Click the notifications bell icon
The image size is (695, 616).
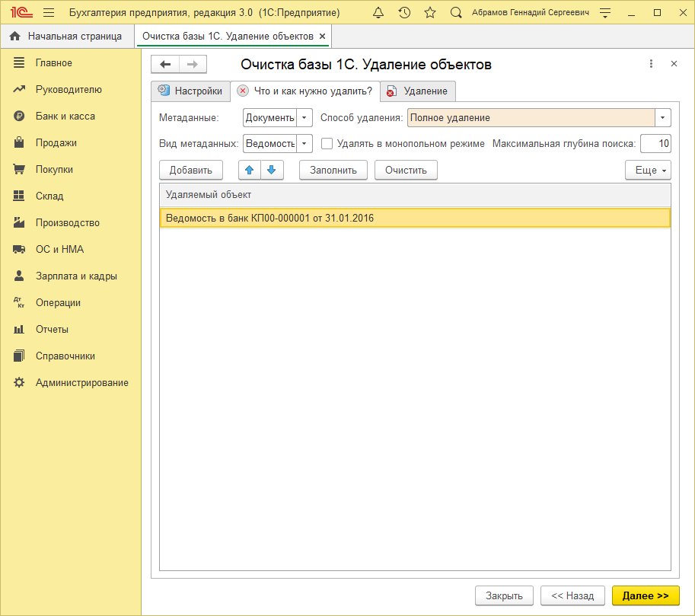pos(378,13)
